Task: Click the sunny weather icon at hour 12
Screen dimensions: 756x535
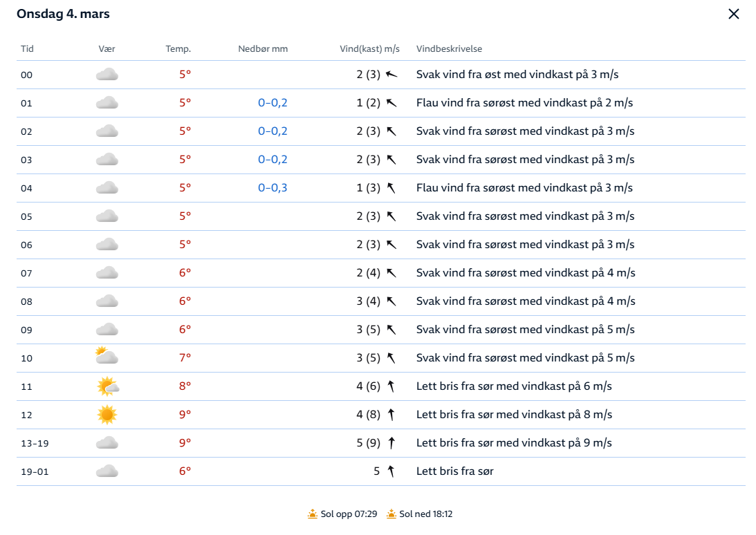Action: tap(107, 415)
